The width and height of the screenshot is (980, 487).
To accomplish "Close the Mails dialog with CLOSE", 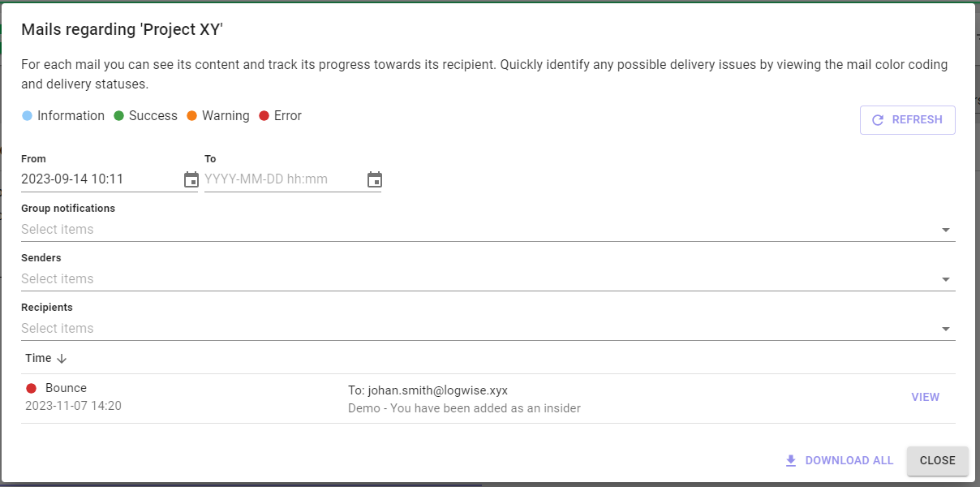I will [938, 460].
